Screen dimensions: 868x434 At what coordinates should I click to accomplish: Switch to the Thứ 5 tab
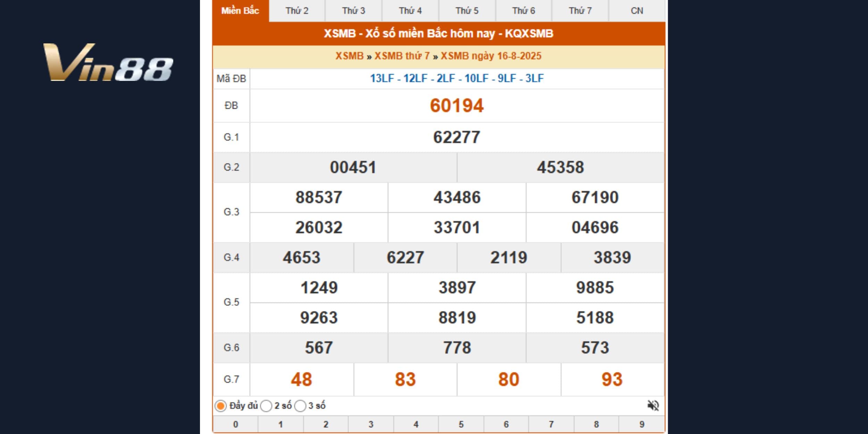(x=467, y=11)
